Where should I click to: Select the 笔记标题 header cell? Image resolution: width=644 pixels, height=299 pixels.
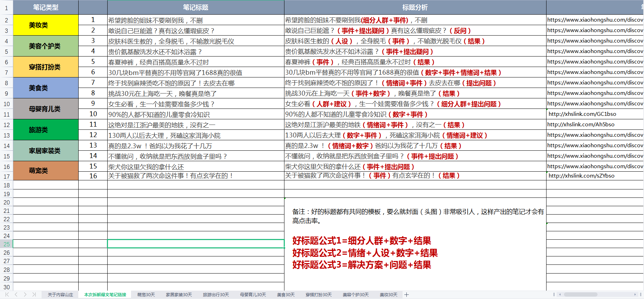(x=196, y=7)
